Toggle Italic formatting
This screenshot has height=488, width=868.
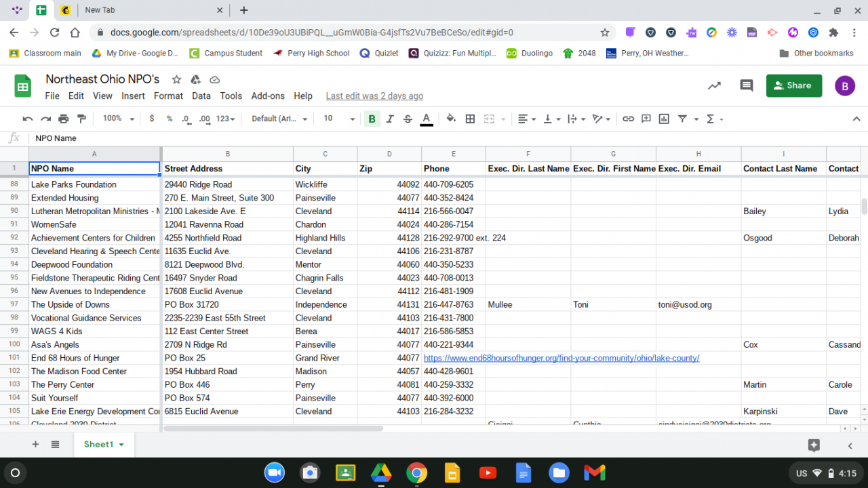[390, 119]
